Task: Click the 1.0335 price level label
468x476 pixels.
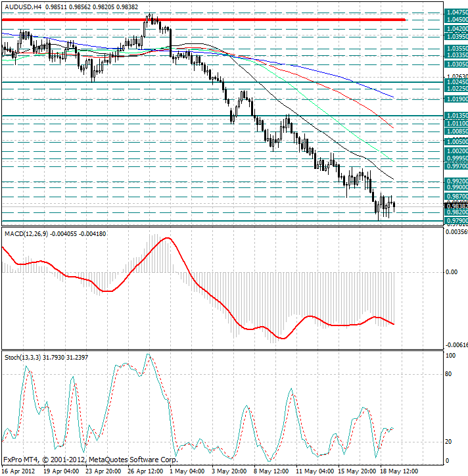Action: 456,55
